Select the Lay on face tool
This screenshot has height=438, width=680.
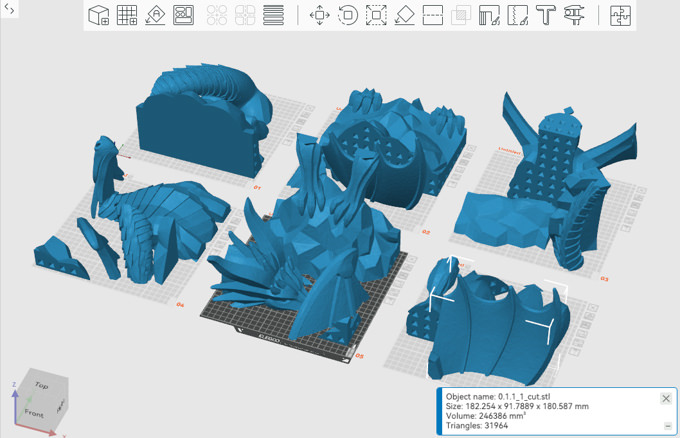(405, 15)
